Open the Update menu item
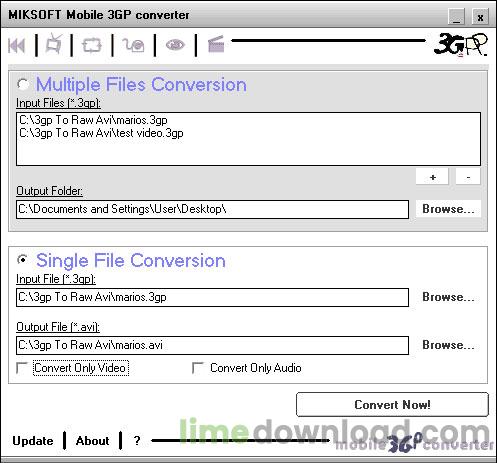The height and width of the screenshot is (463, 497). click(x=33, y=441)
